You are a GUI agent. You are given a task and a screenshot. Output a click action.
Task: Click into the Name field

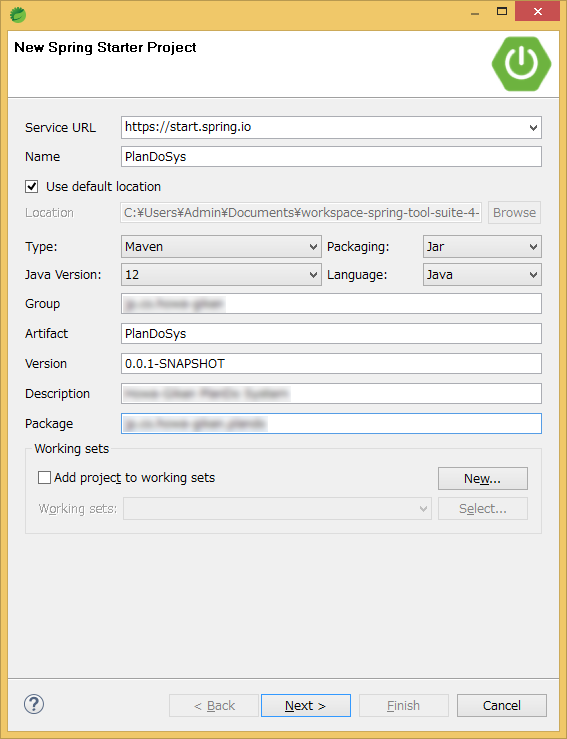pos(331,156)
